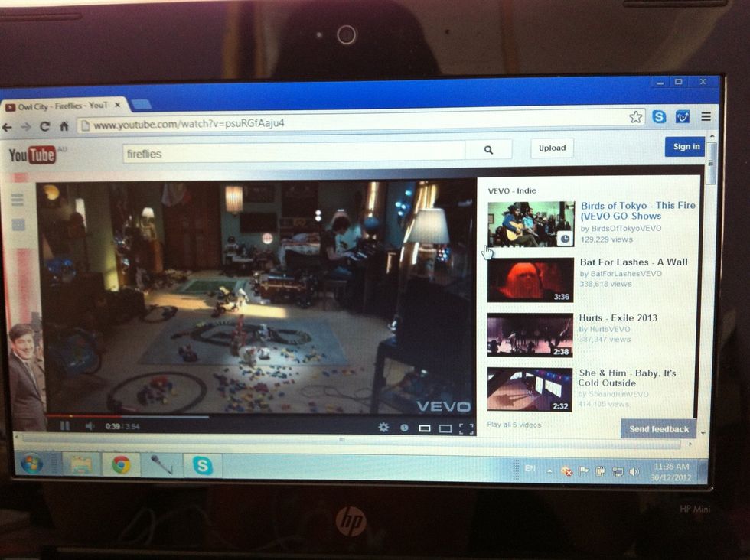The image size is (750, 560).
Task: Click the VEVO - Indie heading
Action: tap(512, 190)
